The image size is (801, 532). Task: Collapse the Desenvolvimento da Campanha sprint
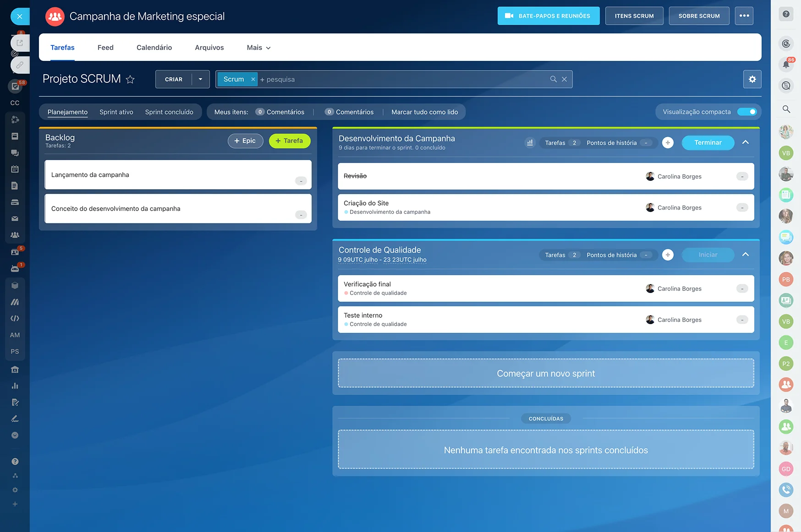(746, 142)
